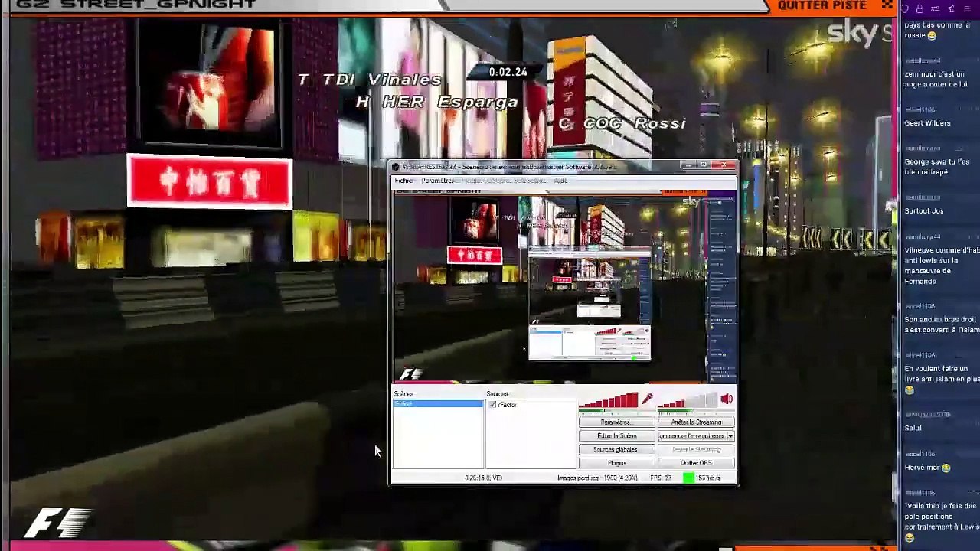Screen dimensions: 980x551
Task: Click the Plugins button
Action: point(616,464)
